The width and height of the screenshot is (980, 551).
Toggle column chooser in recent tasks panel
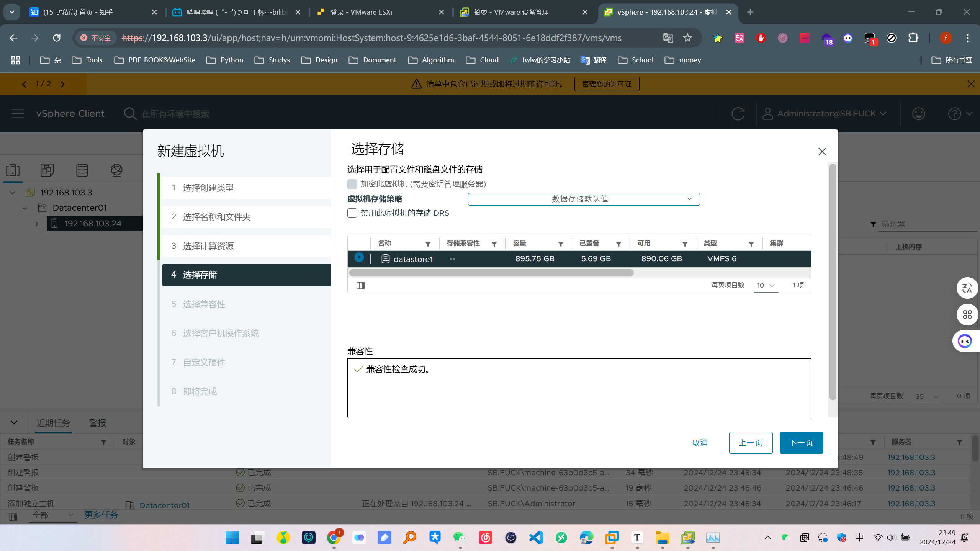[x=13, y=517]
